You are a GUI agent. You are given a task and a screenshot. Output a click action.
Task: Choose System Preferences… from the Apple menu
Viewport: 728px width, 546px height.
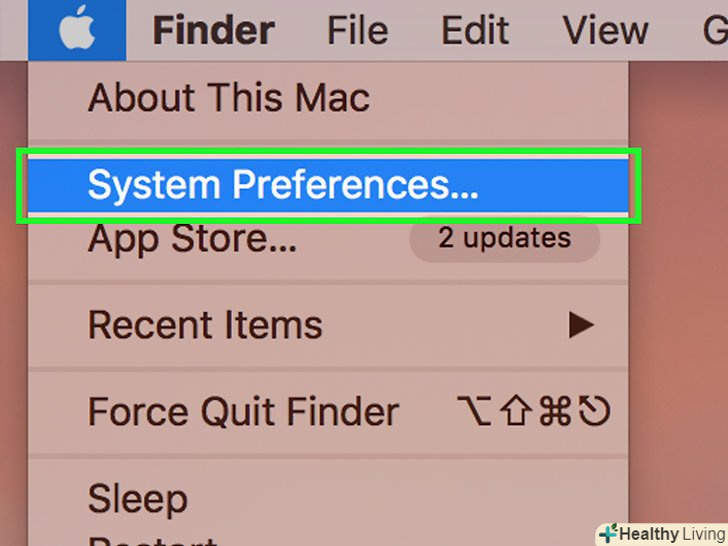point(283,185)
